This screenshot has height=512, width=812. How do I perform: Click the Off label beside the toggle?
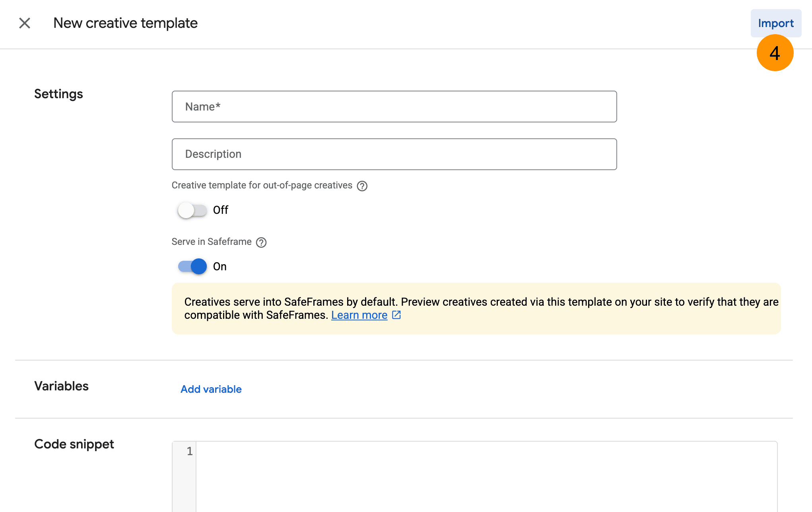(x=221, y=210)
